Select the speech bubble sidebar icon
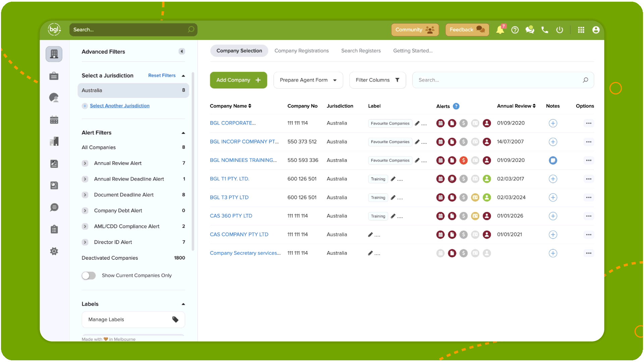 coord(54,207)
